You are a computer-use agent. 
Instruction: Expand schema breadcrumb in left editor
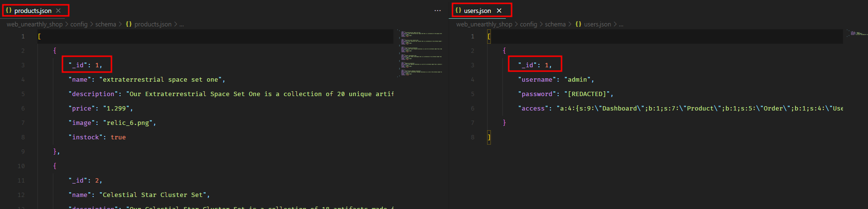tap(106, 24)
